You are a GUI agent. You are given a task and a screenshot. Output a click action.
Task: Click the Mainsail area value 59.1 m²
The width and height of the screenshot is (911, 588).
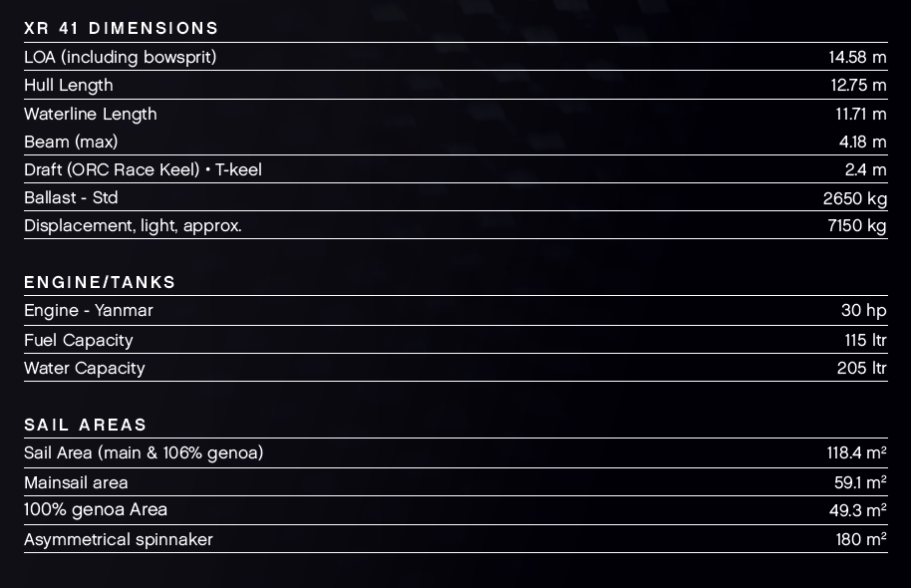pyautogui.click(x=861, y=482)
